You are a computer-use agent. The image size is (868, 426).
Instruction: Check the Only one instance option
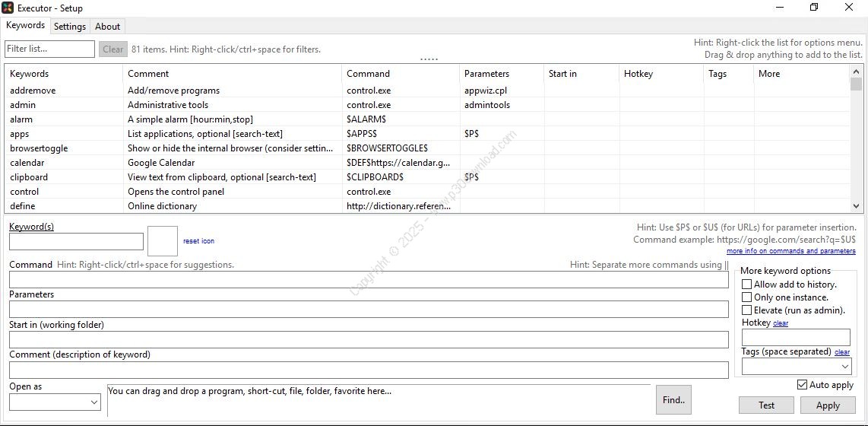pyautogui.click(x=746, y=297)
